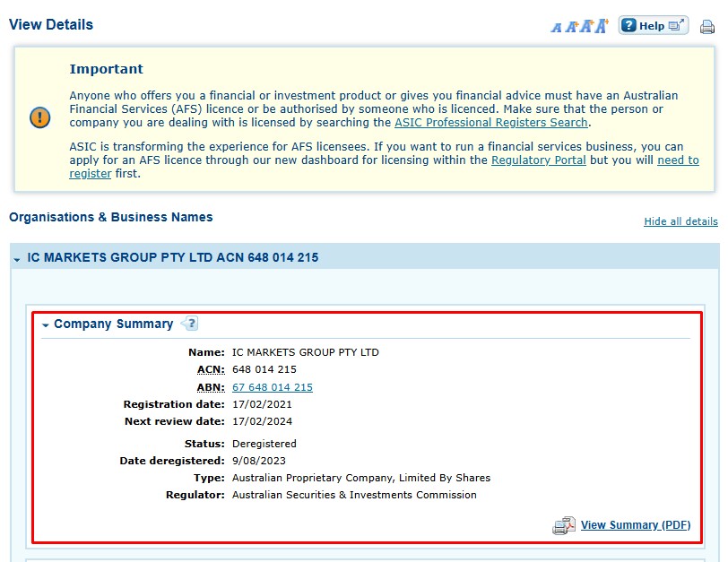Click the 'need to register' link
Screen dimensions: 728x562
678,160
